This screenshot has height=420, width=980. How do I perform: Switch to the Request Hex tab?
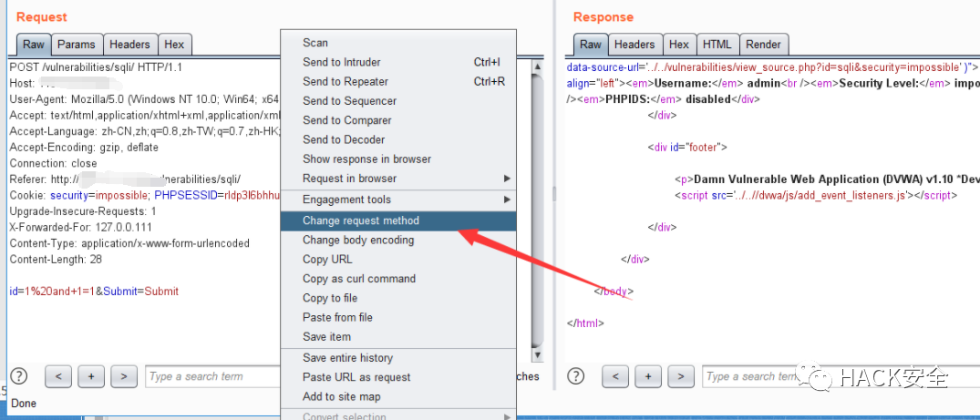click(x=174, y=45)
